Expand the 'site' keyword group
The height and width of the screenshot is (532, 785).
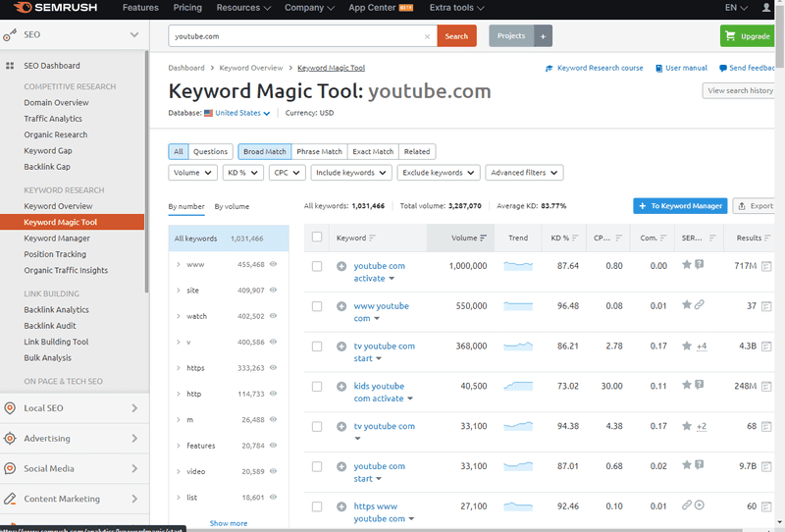pos(179,290)
